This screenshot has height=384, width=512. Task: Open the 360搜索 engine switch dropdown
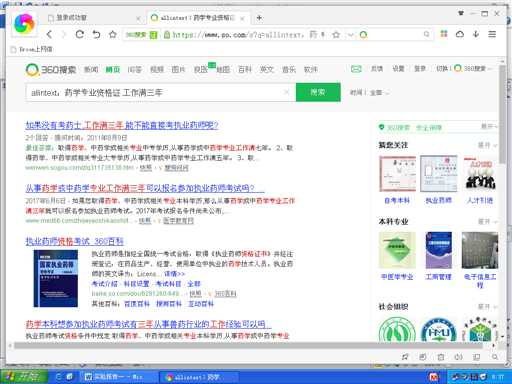point(473,69)
